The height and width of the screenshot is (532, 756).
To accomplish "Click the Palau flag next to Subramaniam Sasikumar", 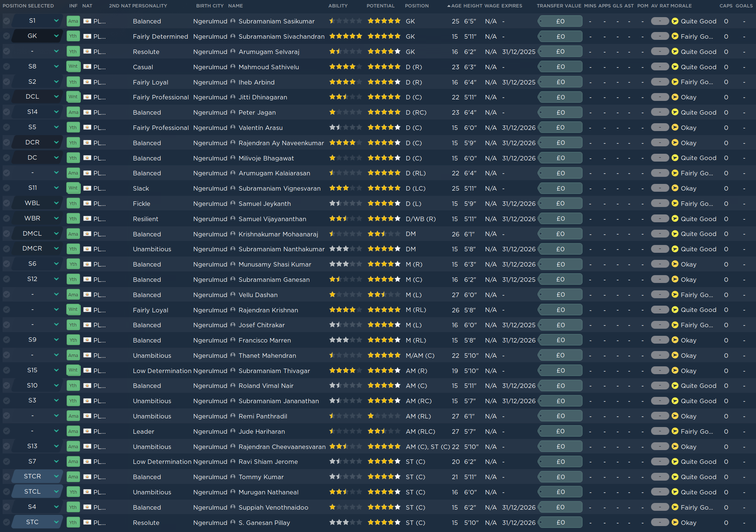I will pos(87,21).
